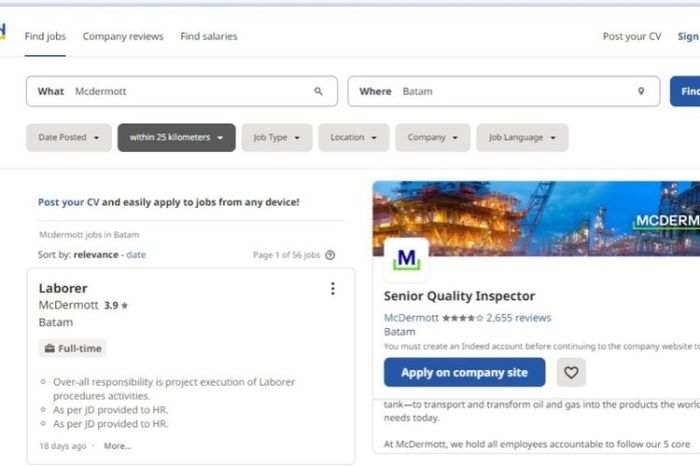Open the Find salaries tab
Screen dimensions: 700x466
pos(208,36)
